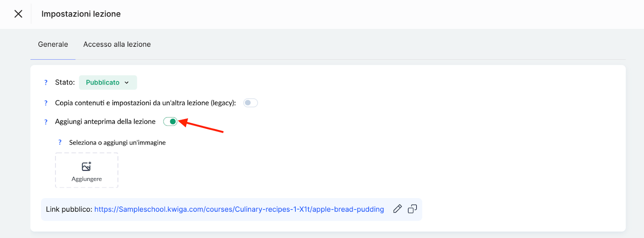Close the Impostazioni lezione panel
This screenshot has width=644, height=238.
[18, 14]
